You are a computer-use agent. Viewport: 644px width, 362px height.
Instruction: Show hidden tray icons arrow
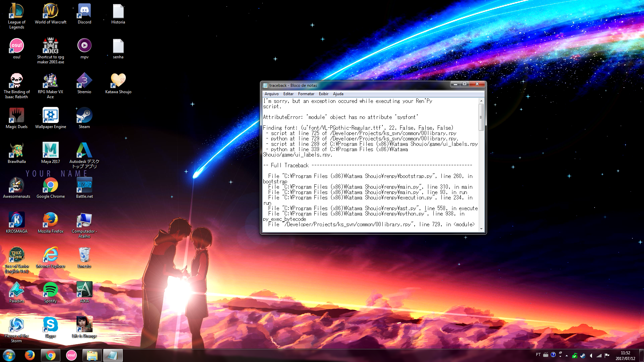[567, 356]
